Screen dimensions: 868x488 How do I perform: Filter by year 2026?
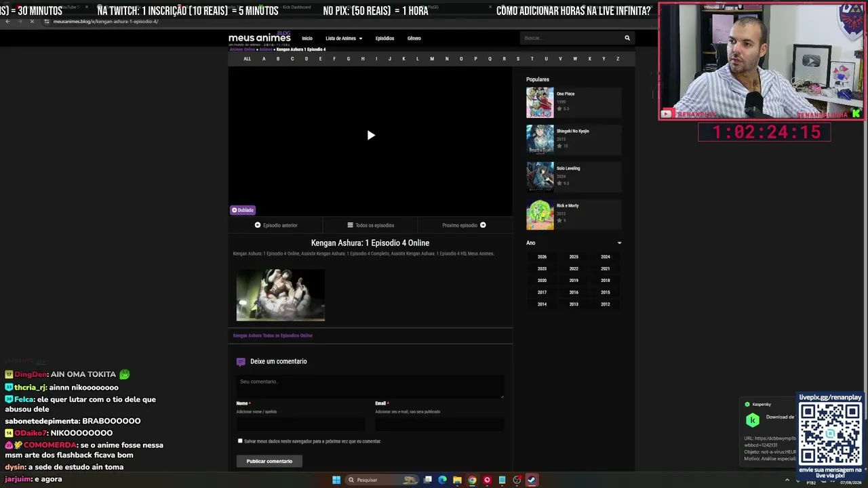[542, 257]
